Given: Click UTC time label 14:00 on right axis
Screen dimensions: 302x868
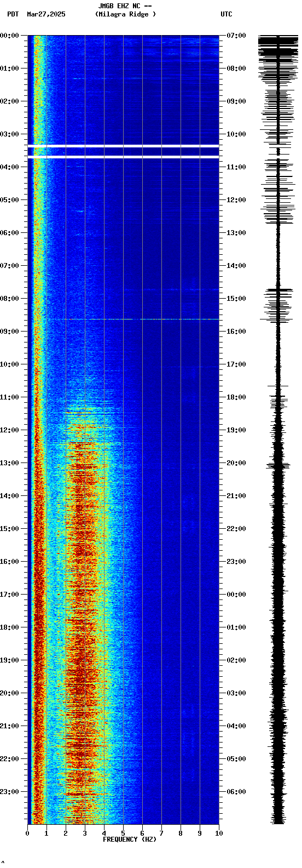Looking at the screenshot, I should pos(236,266).
